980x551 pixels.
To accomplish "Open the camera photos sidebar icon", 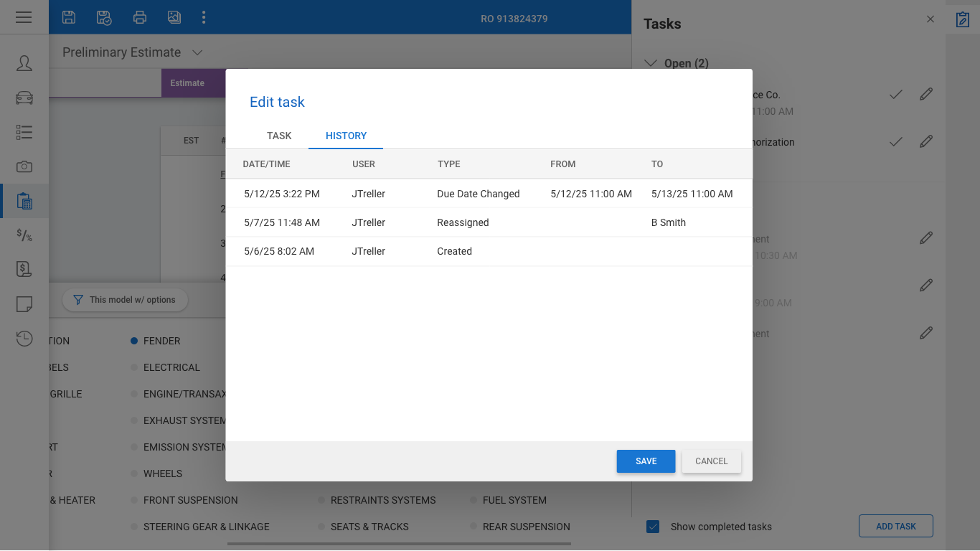I will click(x=24, y=166).
